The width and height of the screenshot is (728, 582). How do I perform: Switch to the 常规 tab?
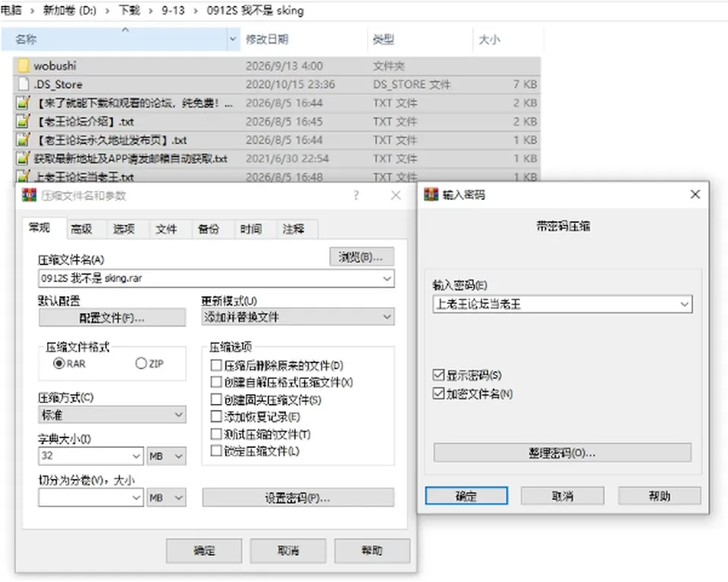click(x=44, y=228)
